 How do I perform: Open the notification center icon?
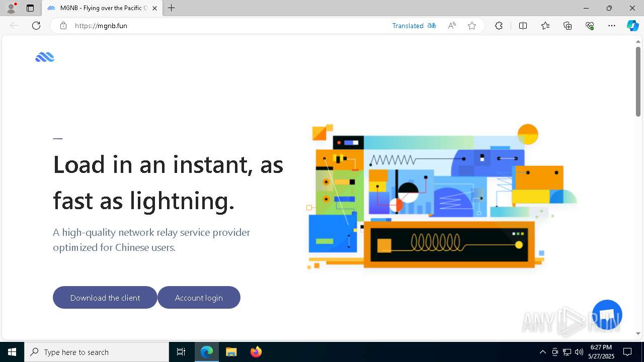tap(627, 352)
